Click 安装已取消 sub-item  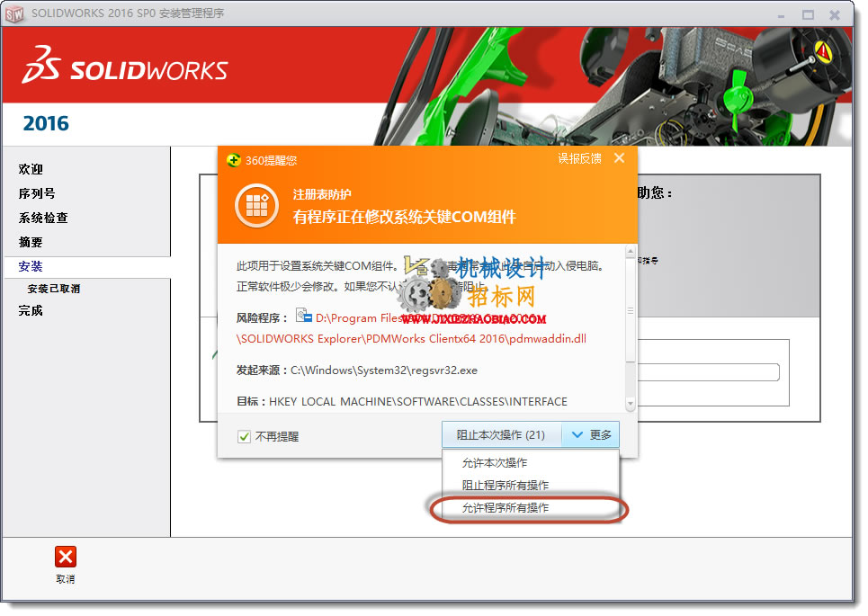pos(54,289)
